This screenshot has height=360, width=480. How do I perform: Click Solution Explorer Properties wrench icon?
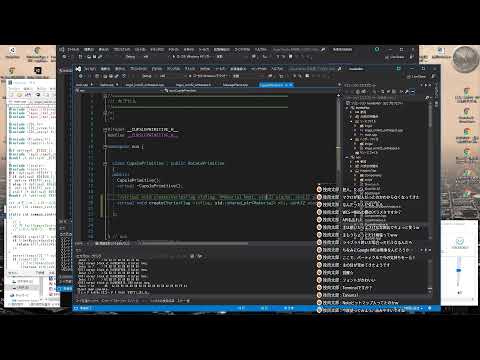(407, 91)
